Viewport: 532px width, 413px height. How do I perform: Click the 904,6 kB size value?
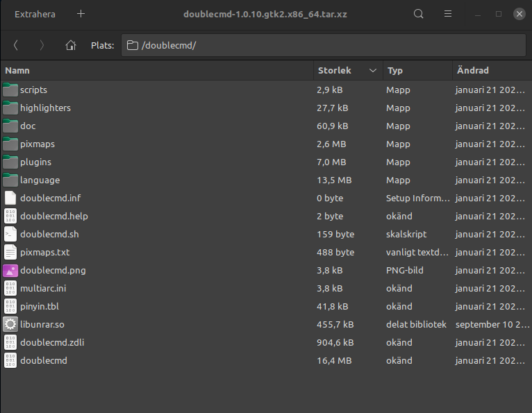(335, 342)
